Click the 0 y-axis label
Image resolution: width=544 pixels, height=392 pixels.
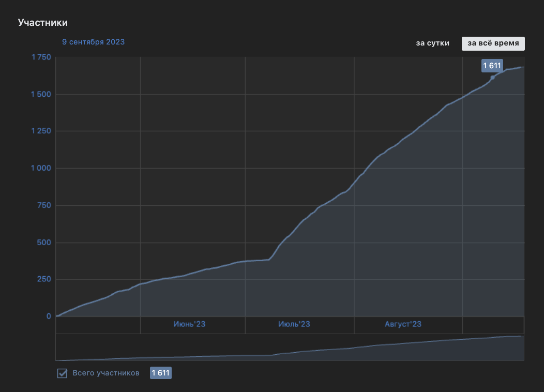point(49,316)
